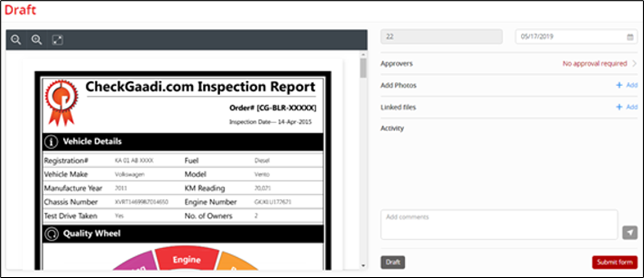Click the Order# CG-BLR-XXXXX text
Screen dimensions: 644x278
273,108
